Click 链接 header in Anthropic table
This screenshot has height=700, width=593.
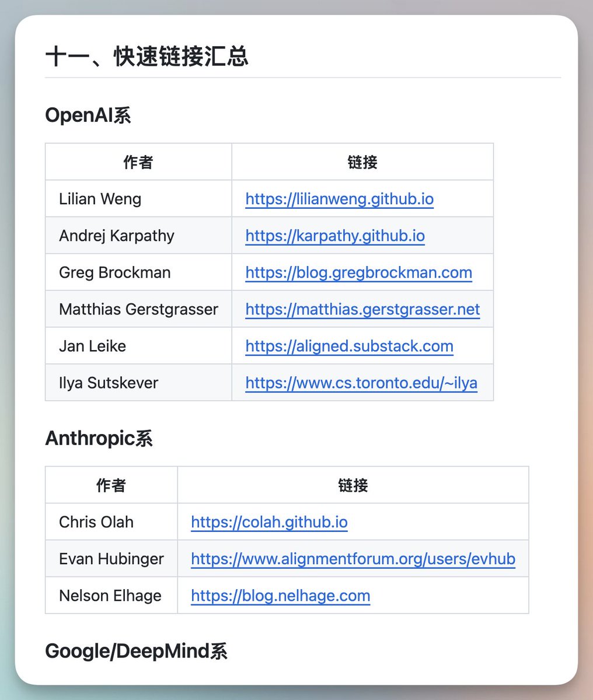[x=353, y=485]
